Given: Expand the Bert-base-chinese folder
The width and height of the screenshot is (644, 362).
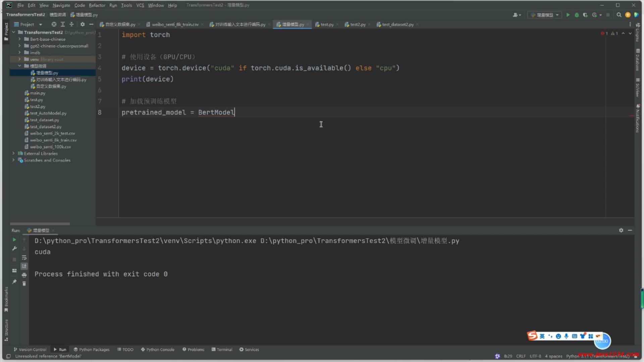Looking at the screenshot, I should click(19, 39).
